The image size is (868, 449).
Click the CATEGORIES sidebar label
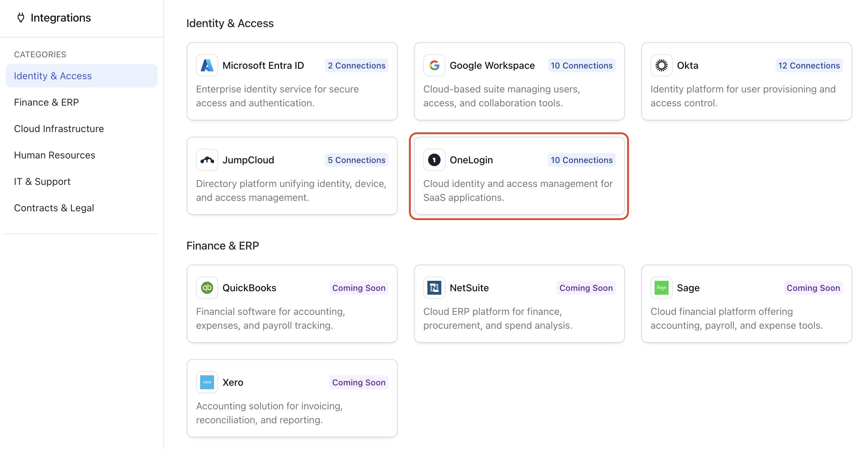40,54
